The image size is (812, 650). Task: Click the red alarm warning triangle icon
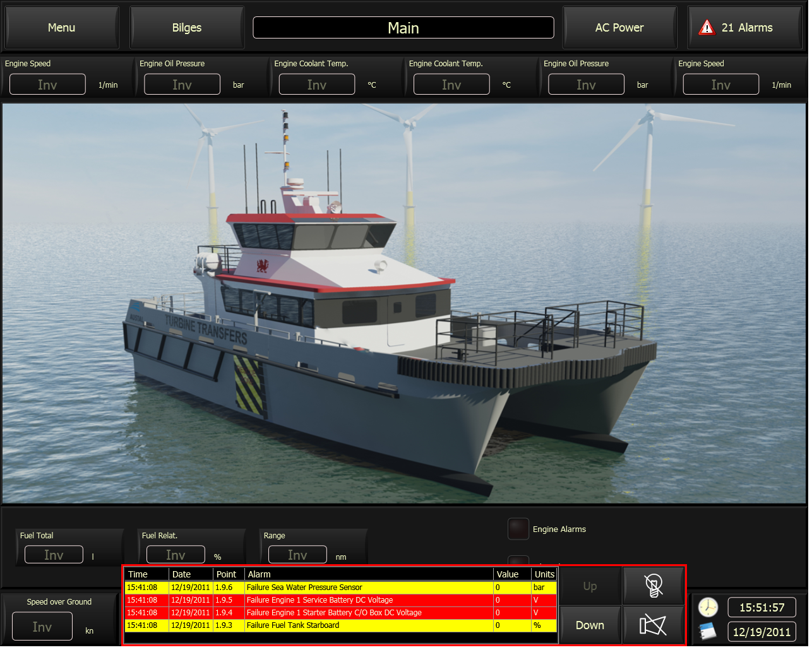pos(707,28)
